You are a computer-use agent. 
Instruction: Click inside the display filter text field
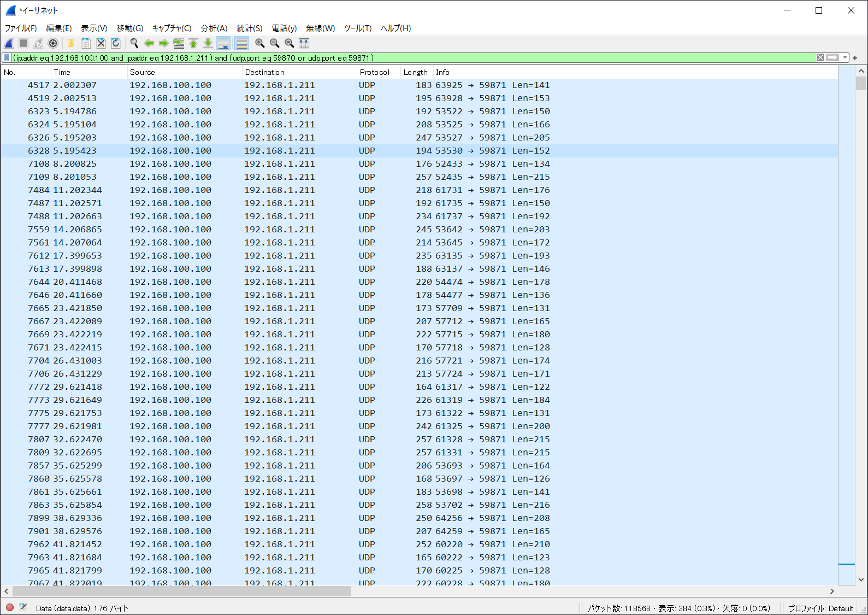pyautogui.click(x=414, y=58)
